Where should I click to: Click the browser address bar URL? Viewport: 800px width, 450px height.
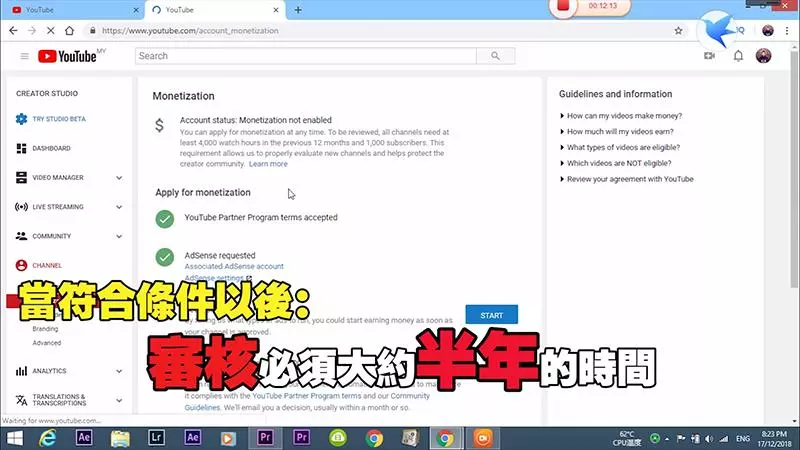[190, 31]
